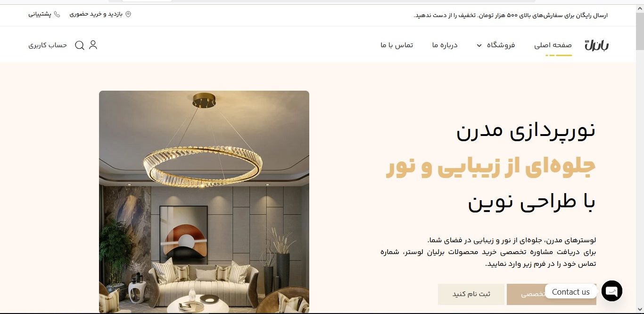The width and height of the screenshot is (644, 314).
Task: Click the vertical page scrollbar
Action: pos(640,159)
